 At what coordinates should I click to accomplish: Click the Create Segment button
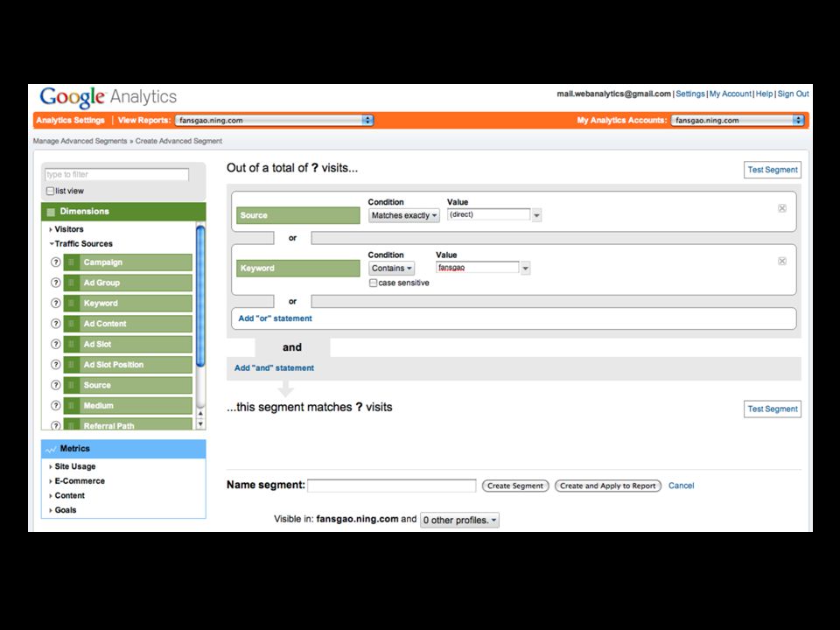pos(515,486)
